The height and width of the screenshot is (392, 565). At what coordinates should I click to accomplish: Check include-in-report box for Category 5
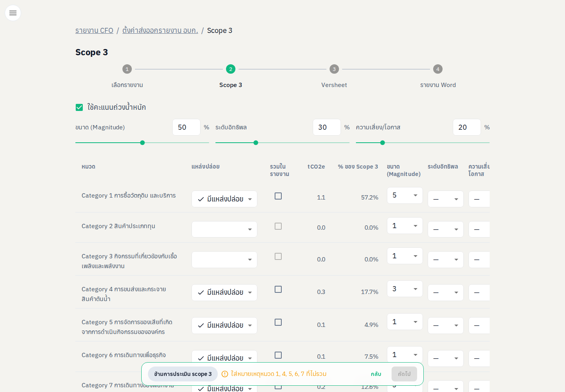coord(278,322)
